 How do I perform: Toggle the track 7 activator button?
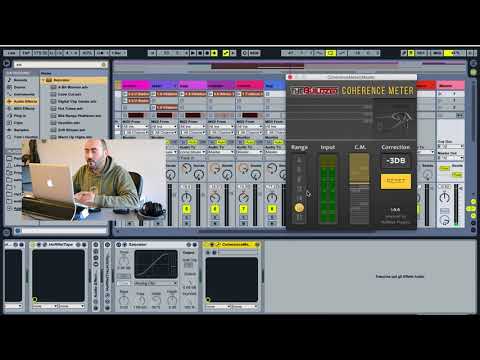click(x=243, y=209)
